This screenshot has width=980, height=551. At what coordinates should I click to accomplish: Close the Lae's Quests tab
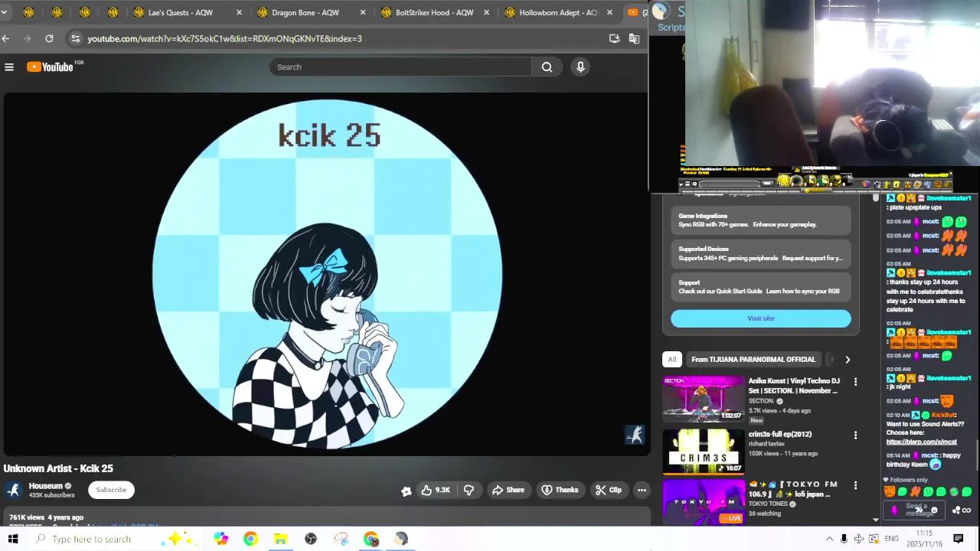(239, 12)
